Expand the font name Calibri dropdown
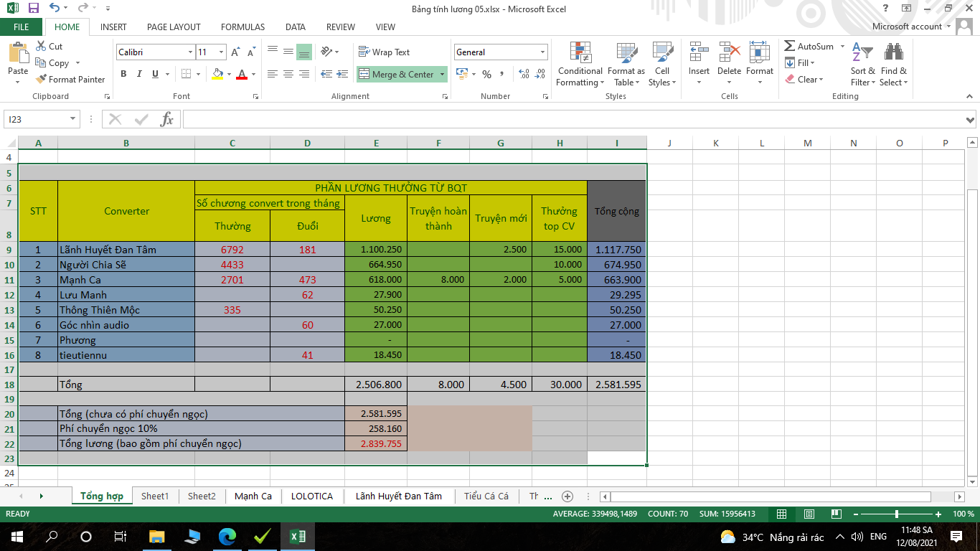This screenshot has width=980, height=551. 190,52
